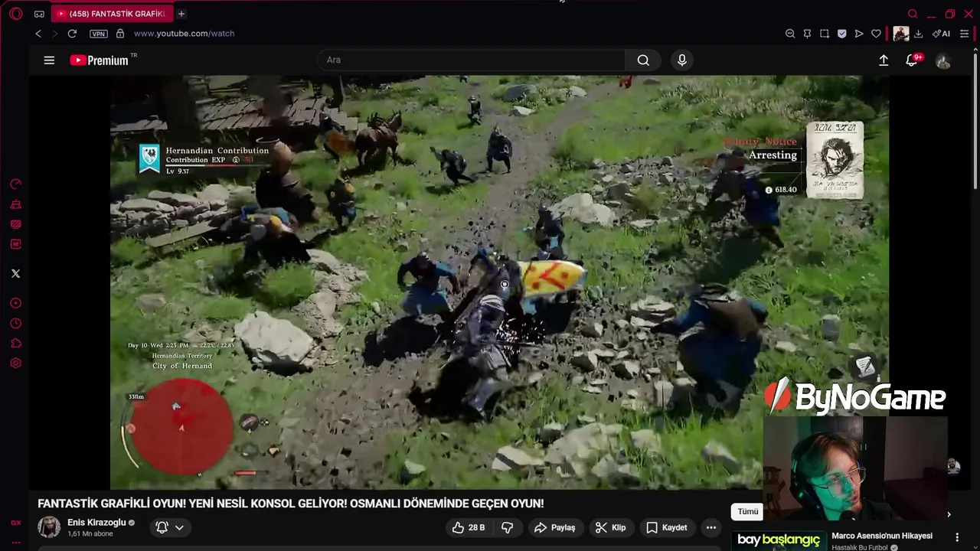This screenshot has width=980, height=551.
Task: Open GX Control speedometer in sidebar
Action: coord(15,184)
